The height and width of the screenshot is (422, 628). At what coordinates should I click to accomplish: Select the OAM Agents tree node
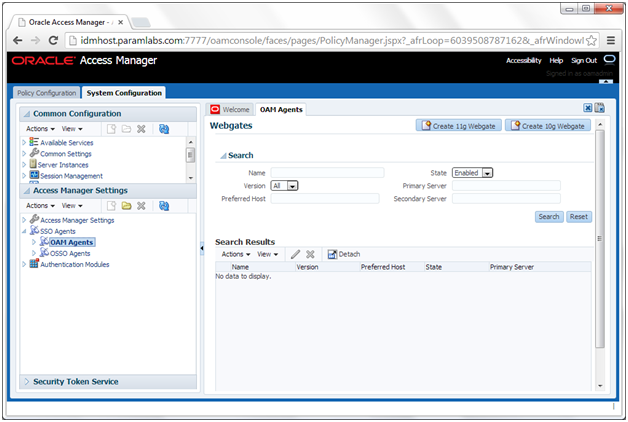[72, 242]
